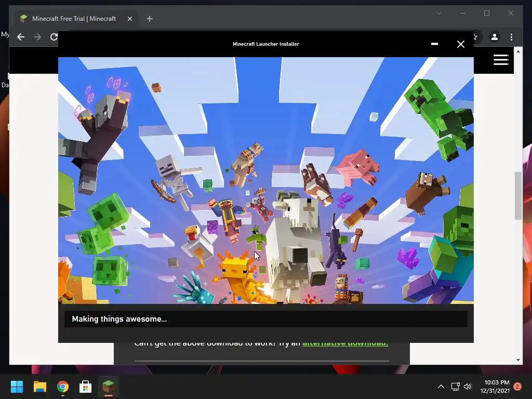Screen dimensions: 532x399
Task: Click the Making things awesome status bar
Action: 265,319
